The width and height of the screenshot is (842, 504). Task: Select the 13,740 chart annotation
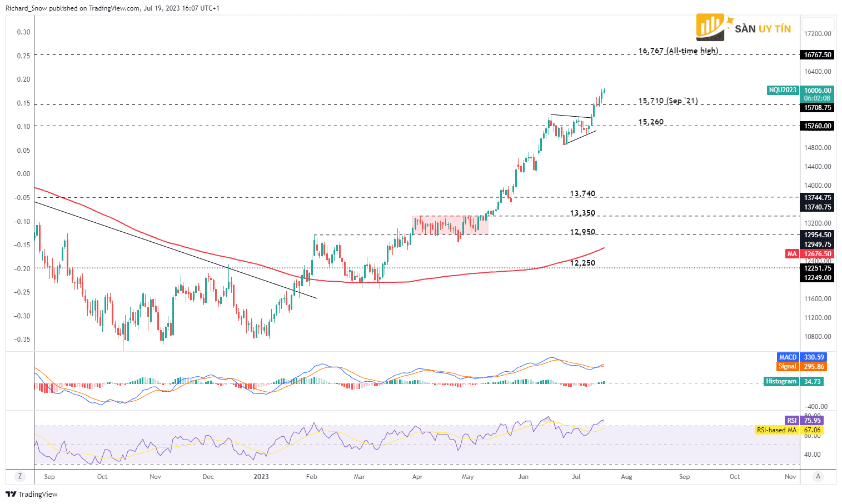[582, 193]
